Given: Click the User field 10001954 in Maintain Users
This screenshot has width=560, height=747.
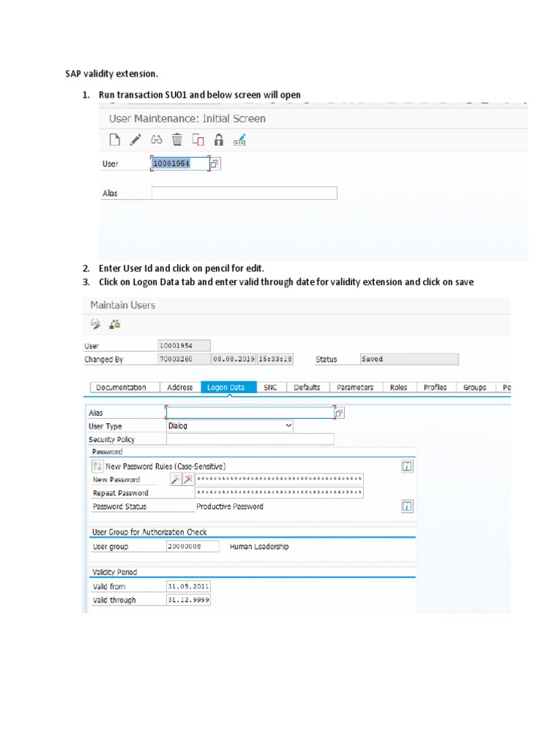Looking at the screenshot, I should 184,345.
